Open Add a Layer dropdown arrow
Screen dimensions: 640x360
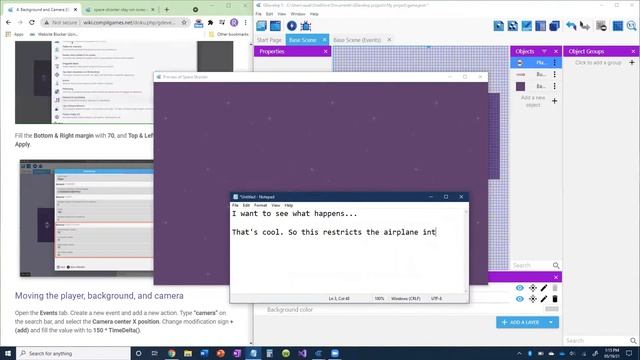551,322
